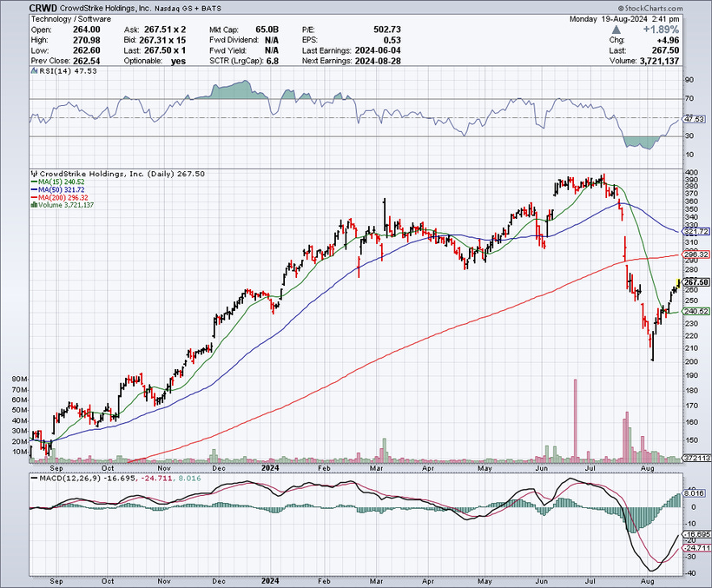The height and width of the screenshot is (588, 712).
Task: Click the High value 270.98
Action: click(x=86, y=40)
